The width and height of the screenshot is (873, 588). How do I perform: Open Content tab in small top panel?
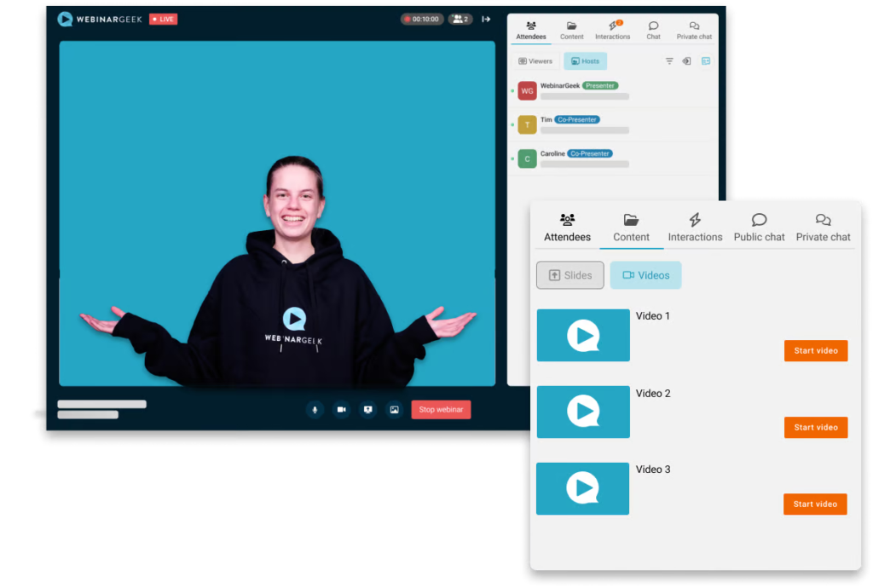[572, 31]
